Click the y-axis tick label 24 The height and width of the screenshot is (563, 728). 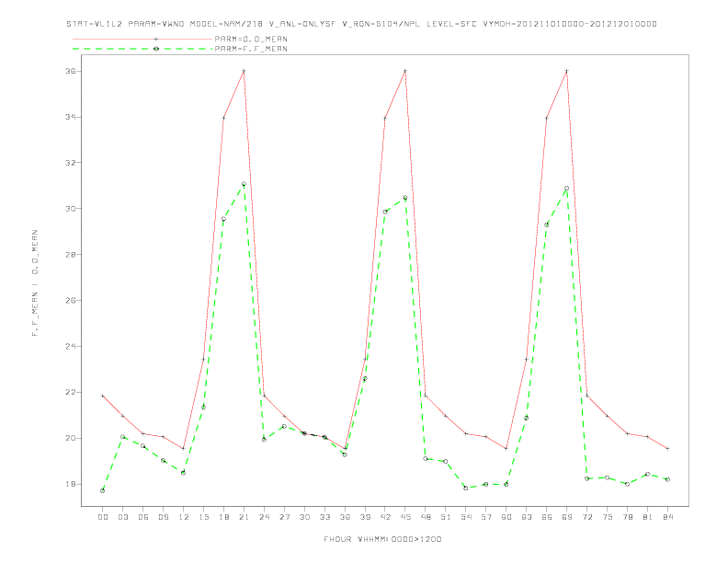pos(71,347)
